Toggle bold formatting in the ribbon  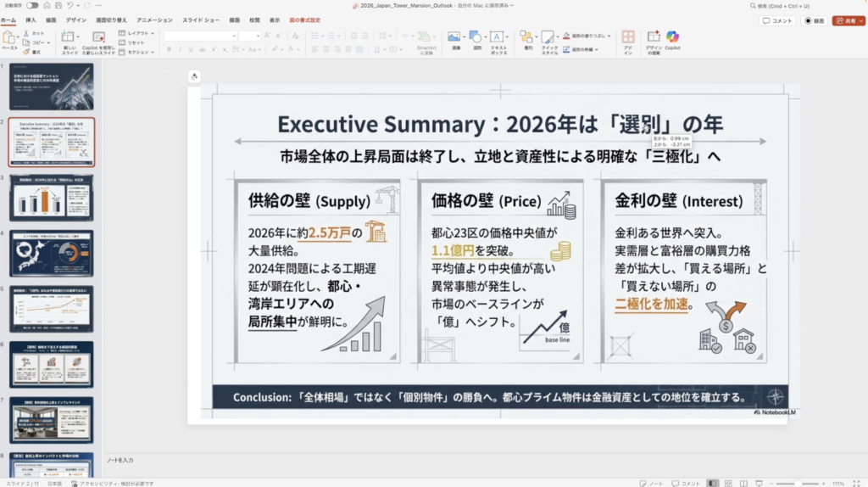(x=169, y=49)
